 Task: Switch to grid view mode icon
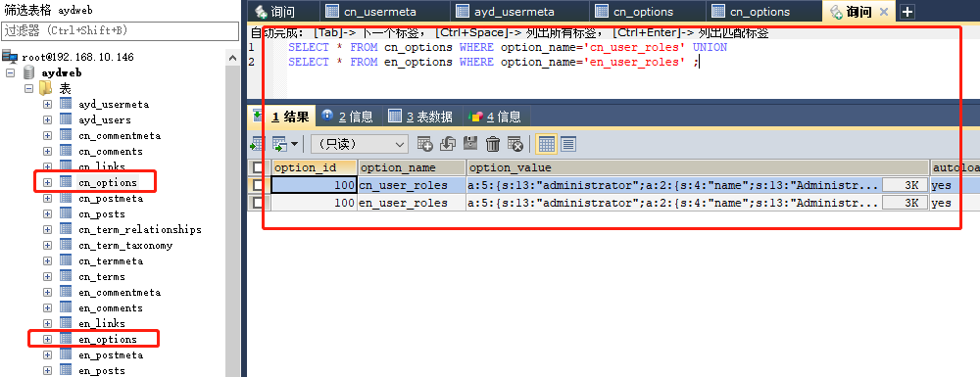click(x=546, y=144)
